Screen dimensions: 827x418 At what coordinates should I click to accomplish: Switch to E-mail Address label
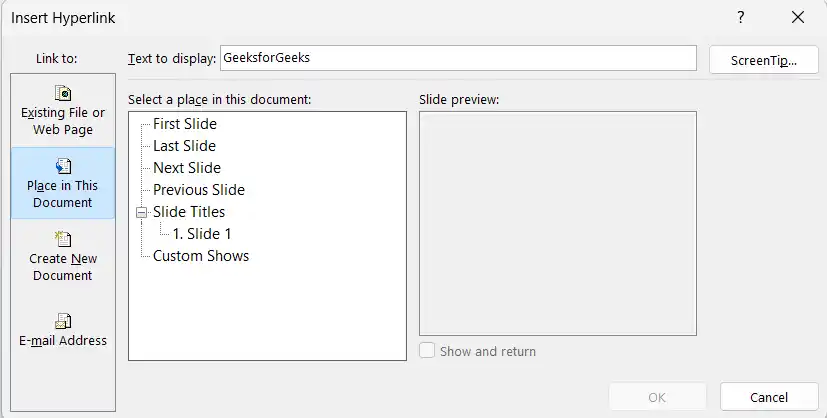point(63,341)
